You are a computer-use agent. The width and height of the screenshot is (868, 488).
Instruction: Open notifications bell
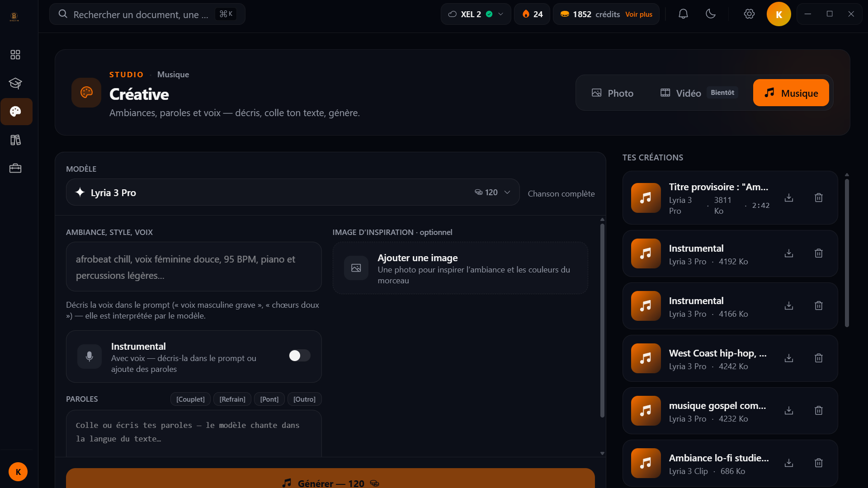(x=683, y=14)
